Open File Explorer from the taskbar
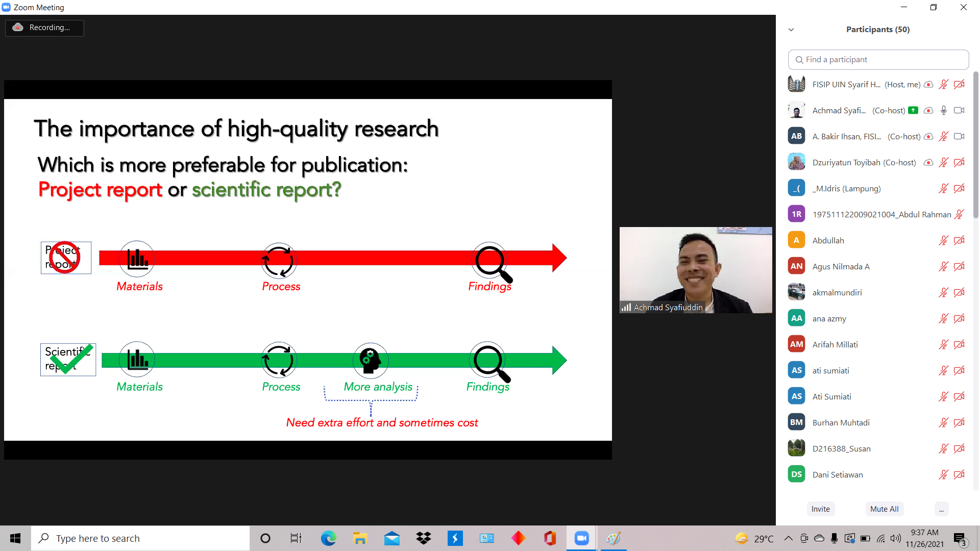The height and width of the screenshot is (551, 980). point(360,538)
